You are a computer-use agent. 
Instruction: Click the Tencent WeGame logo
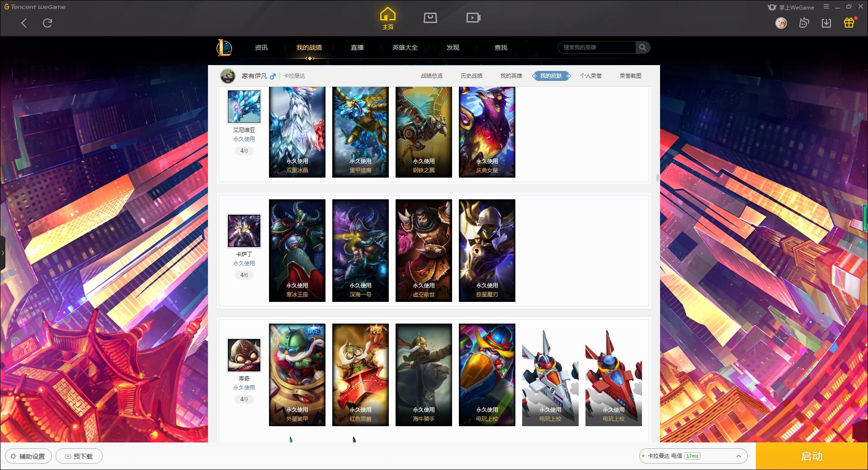coord(35,7)
